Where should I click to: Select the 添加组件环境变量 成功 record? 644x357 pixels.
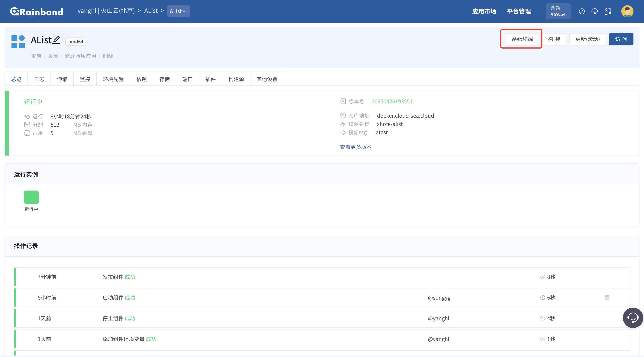[x=322, y=339]
